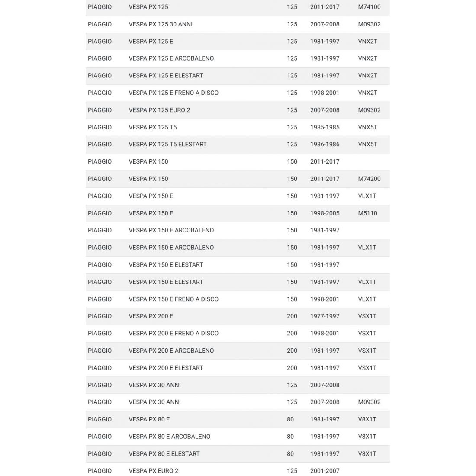Click the M74200 model code cell
This screenshot has height=476, width=476.
[369, 179]
